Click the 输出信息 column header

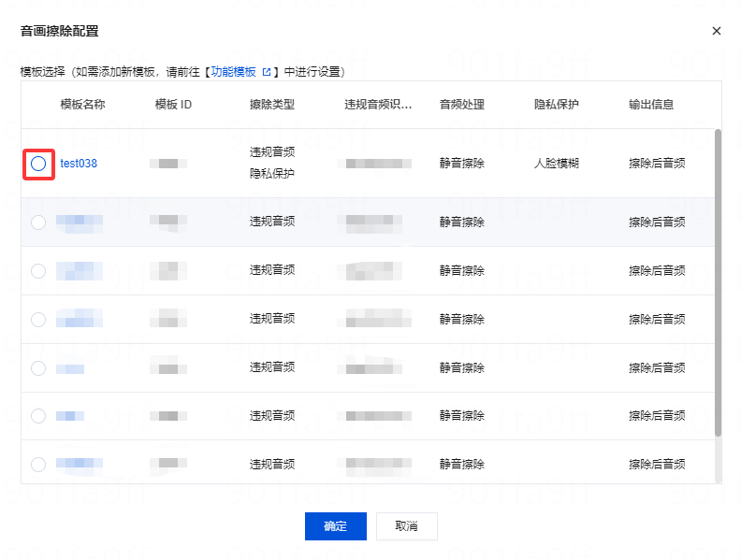point(651,105)
